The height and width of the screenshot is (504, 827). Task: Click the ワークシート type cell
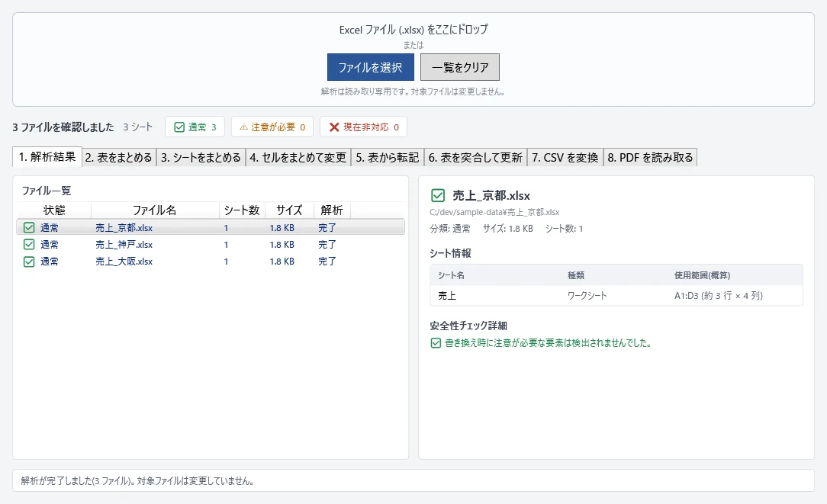[587, 296]
